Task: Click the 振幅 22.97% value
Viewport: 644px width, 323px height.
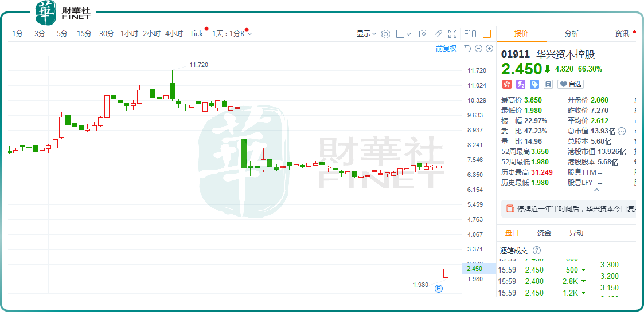Action: (x=534, y=121)
